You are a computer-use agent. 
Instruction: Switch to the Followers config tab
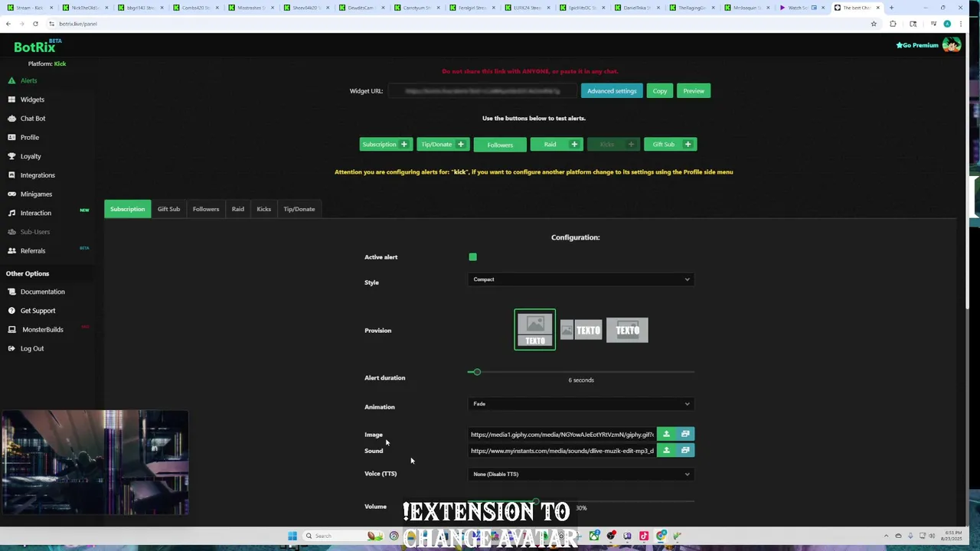[x=206, y=209]
